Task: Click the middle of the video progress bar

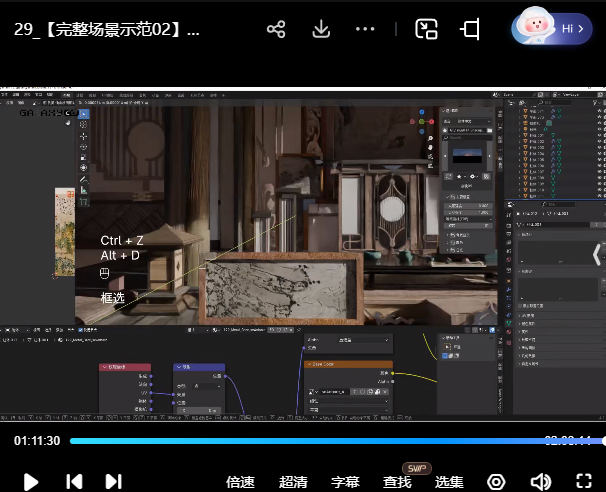Action: [337, 441]
